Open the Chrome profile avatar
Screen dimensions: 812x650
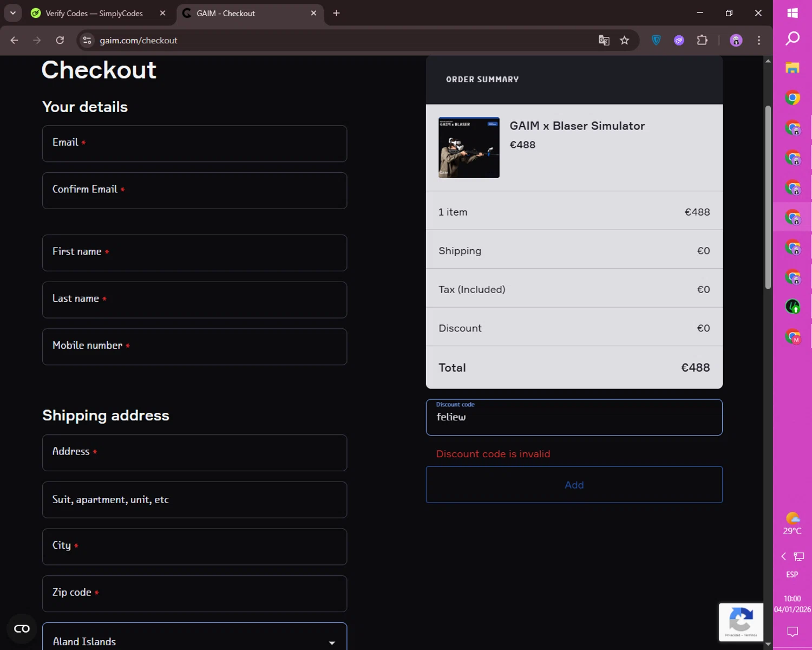click(x=736, y=40)
